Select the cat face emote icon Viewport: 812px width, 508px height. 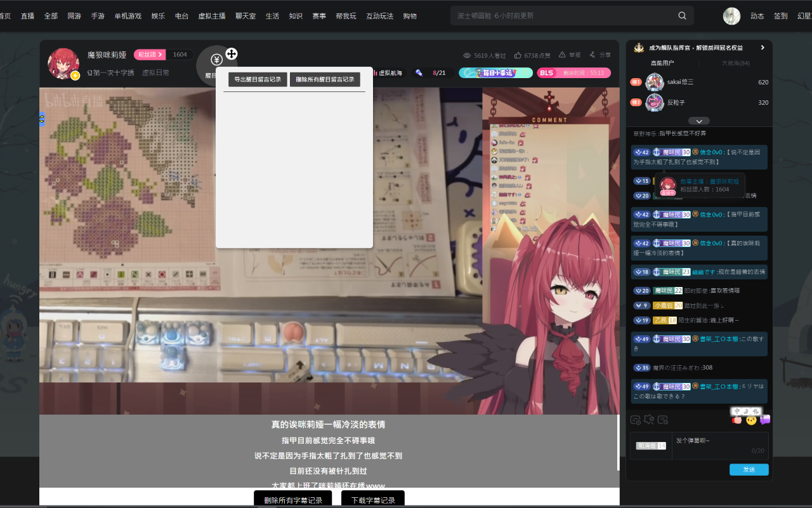751,420
